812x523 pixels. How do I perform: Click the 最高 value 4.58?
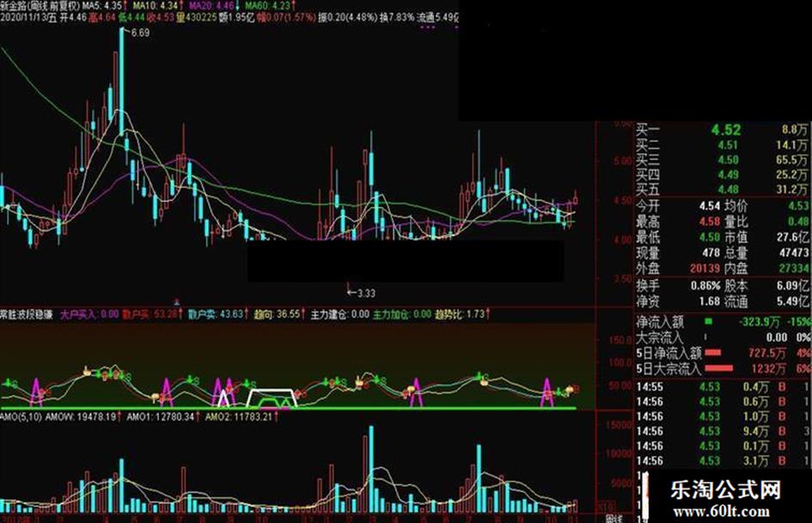(x=710, y=222)
